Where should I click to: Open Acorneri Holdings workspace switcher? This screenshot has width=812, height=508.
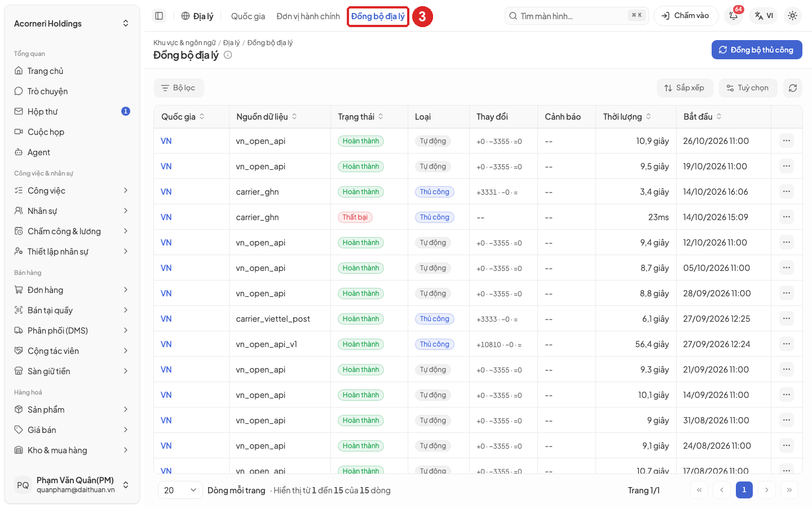pos(72,24)
